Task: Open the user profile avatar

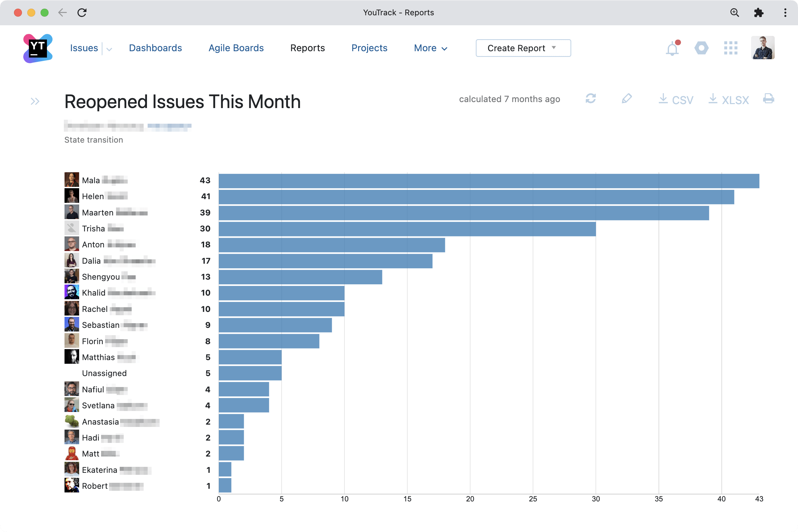Action: pyautogui.click(x=762, y=48)
